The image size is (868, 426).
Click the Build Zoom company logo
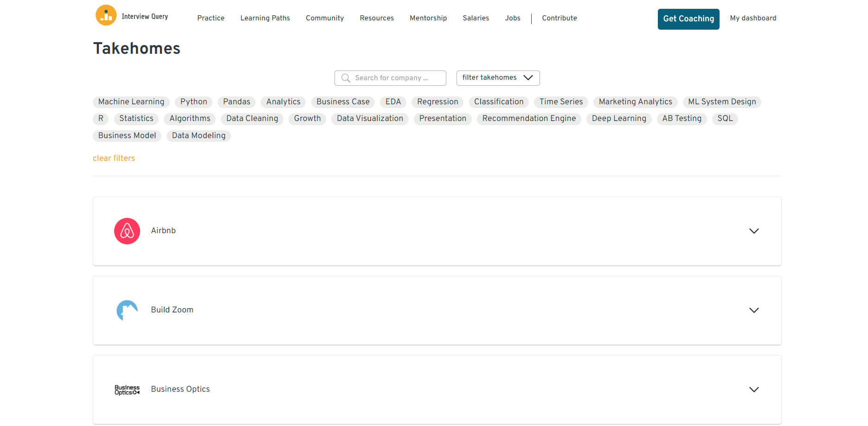tap(127, 310)
